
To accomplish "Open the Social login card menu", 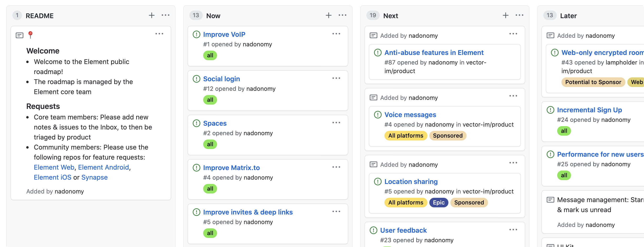I will [336, 78].
